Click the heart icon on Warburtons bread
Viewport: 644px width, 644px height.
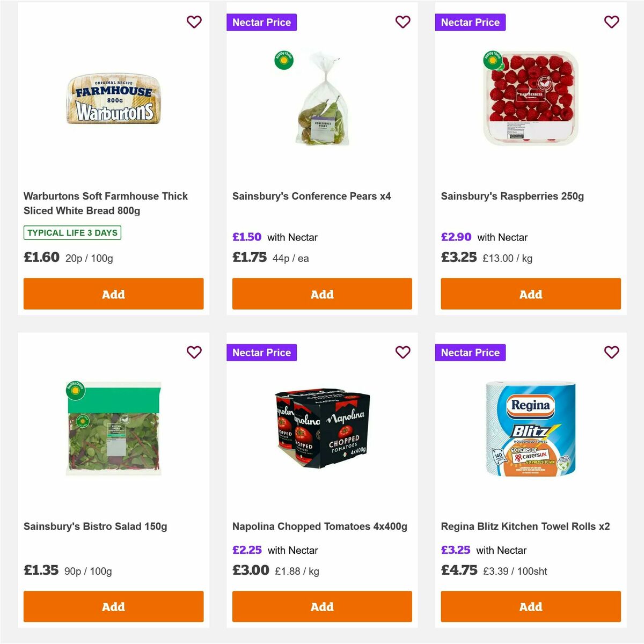(194, 21)
